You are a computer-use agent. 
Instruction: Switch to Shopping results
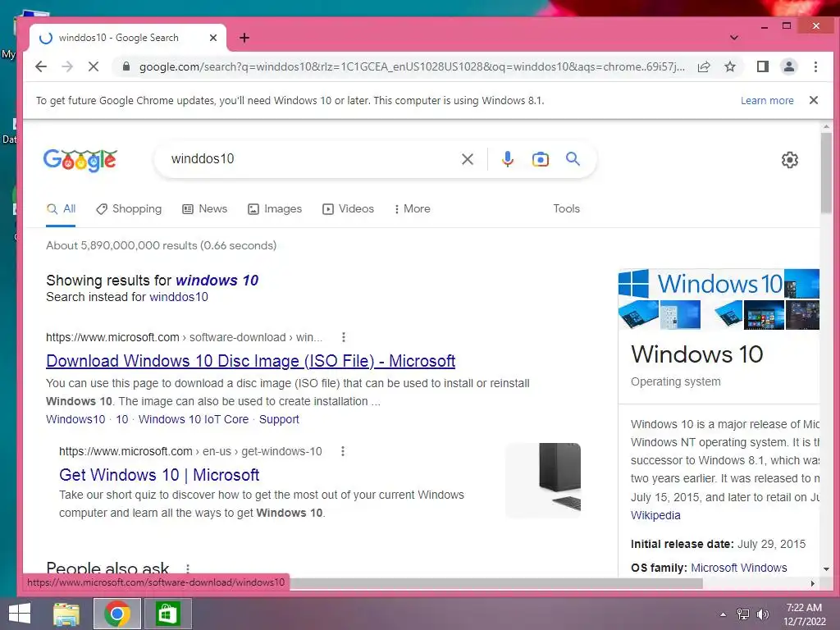[x=129, y=209]
